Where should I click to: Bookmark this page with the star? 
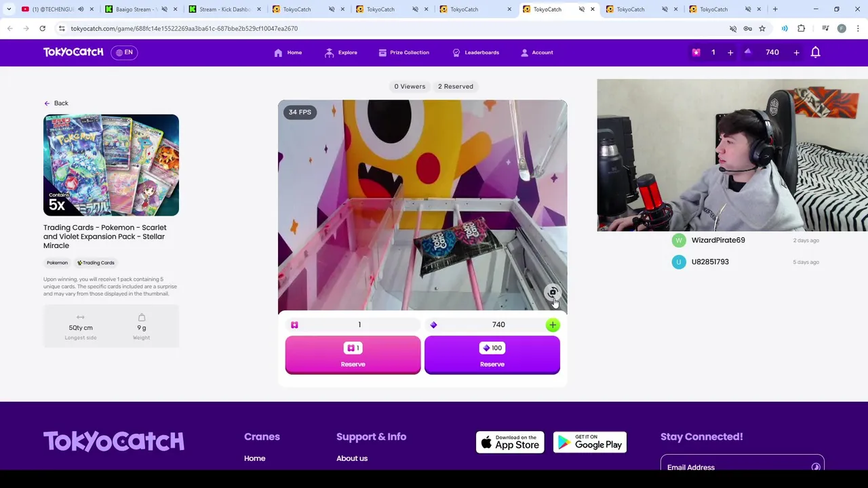pyautogui.click(x=762, y=28)
